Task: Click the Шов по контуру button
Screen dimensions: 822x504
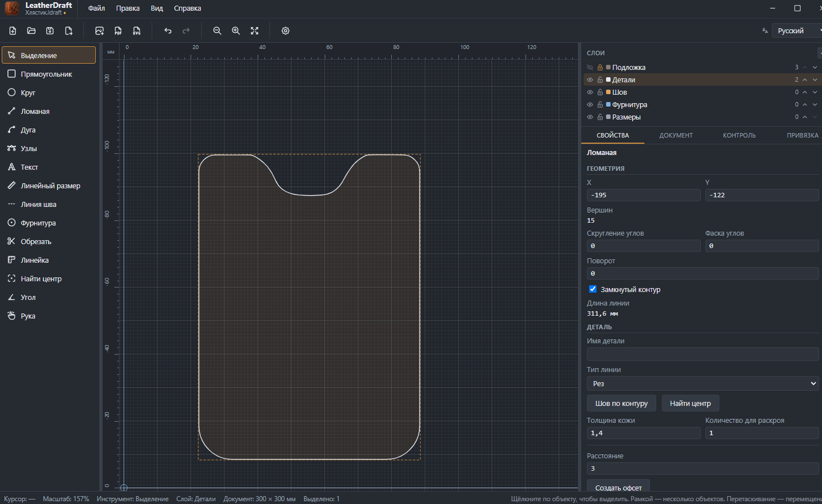Action: tap(621, 403)
